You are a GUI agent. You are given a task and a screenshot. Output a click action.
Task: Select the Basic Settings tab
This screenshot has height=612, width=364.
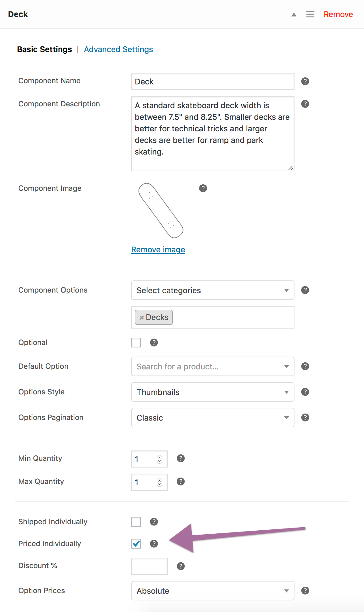pyautogui.click(x=45, y=49)
